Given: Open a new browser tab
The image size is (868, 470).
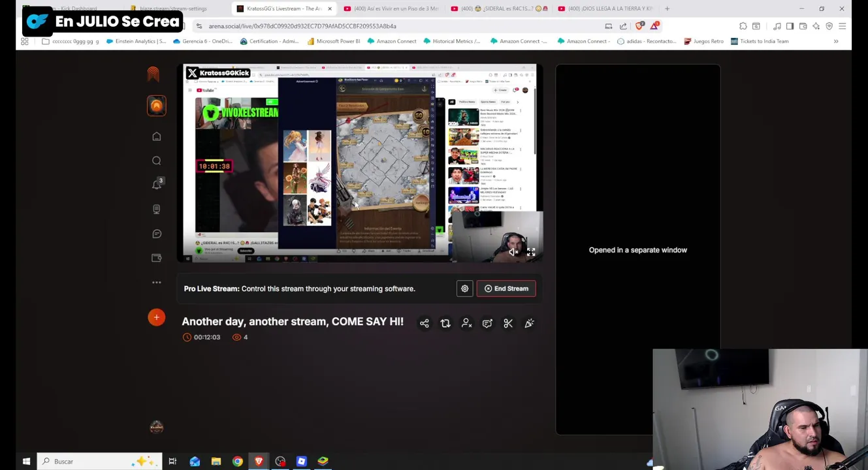Looking at the screenshot, I should click(667, 8).
